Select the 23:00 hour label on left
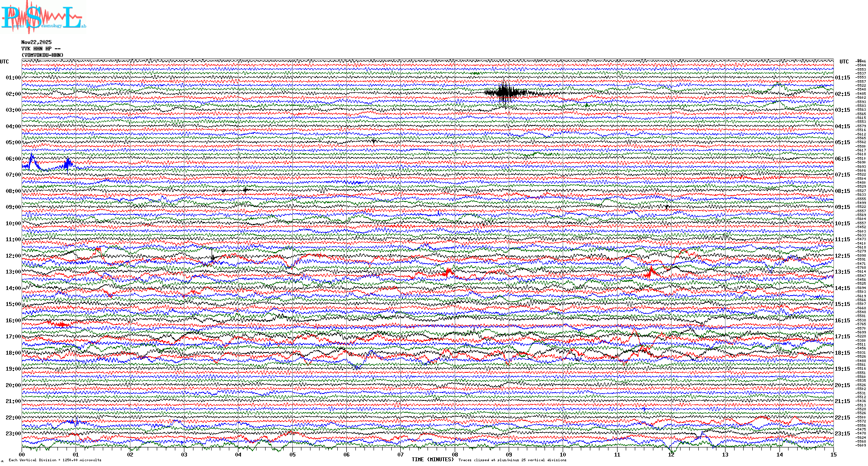 click(x=13, y=434)
